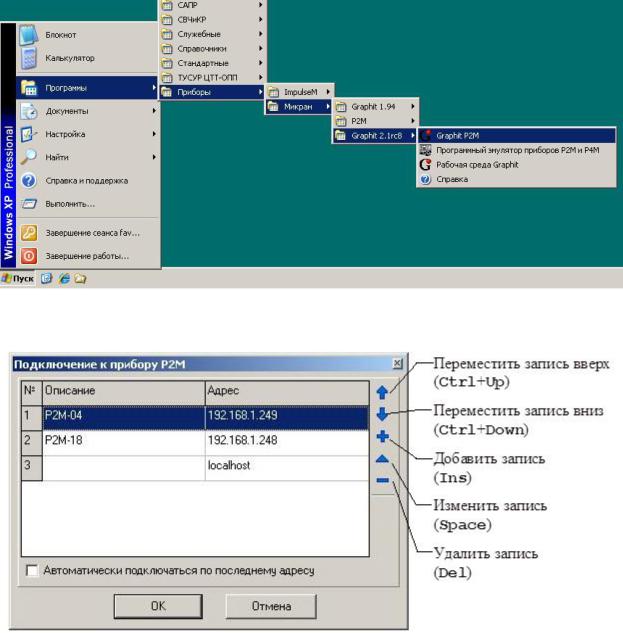Click the Пуск start button
The height and width of the screenshot is (633, 623).
[x=18, y=279]
